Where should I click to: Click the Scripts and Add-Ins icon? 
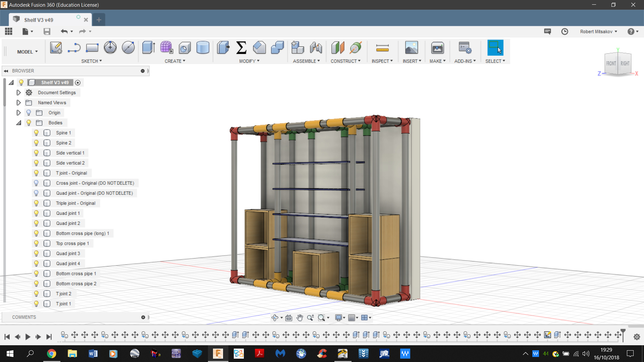[465, 48]
